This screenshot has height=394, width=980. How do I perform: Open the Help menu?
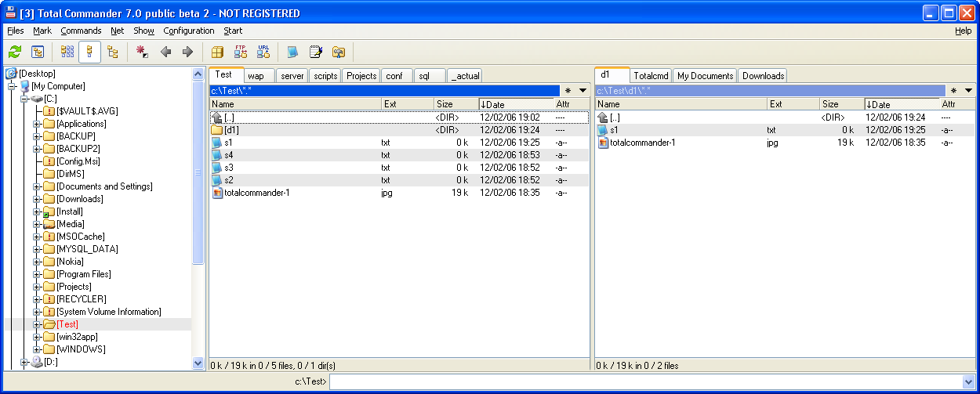964,31
